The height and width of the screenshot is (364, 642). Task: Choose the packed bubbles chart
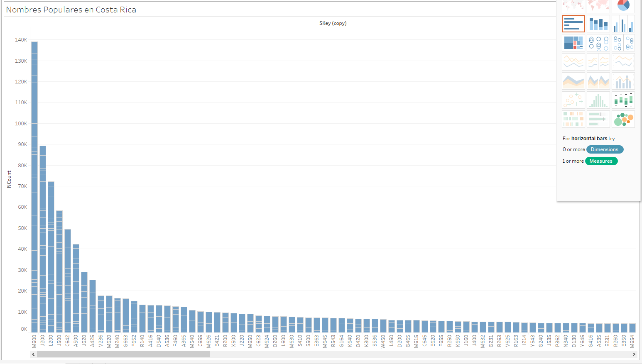coord(623,119)
